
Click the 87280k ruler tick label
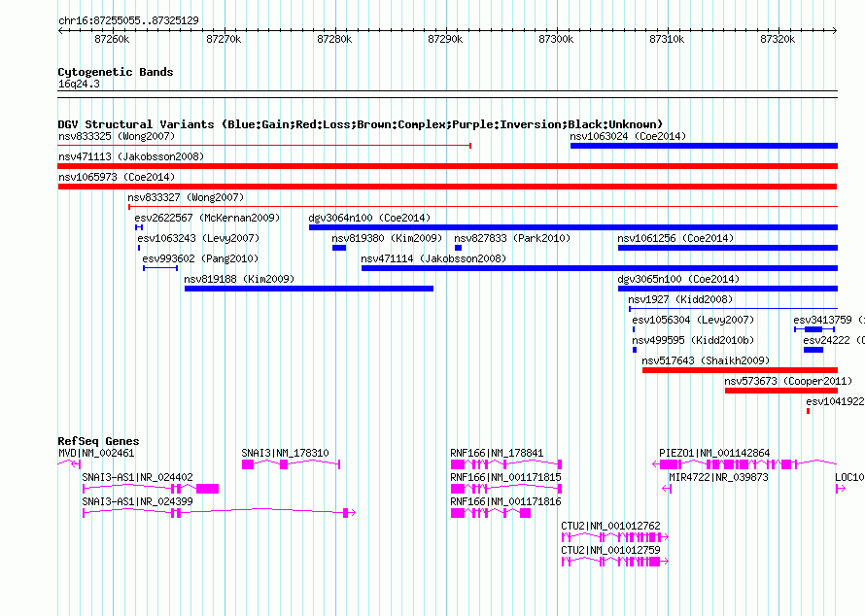tap(334, 39)
